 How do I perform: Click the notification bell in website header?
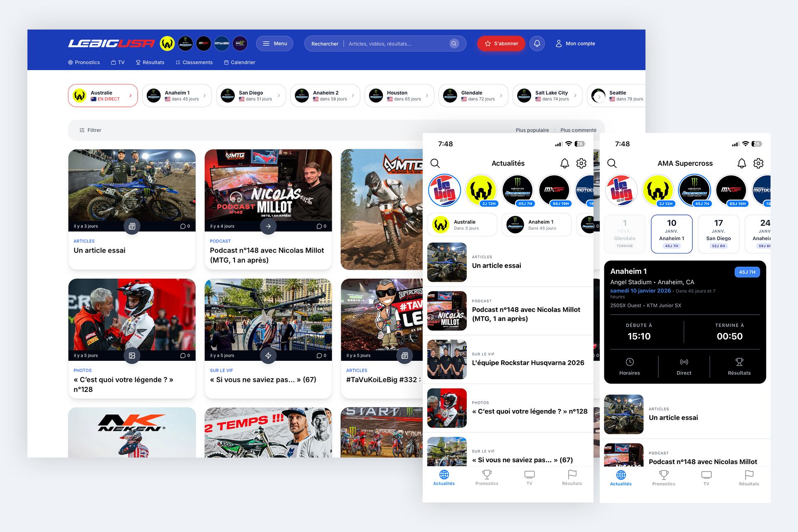[537, 43]
